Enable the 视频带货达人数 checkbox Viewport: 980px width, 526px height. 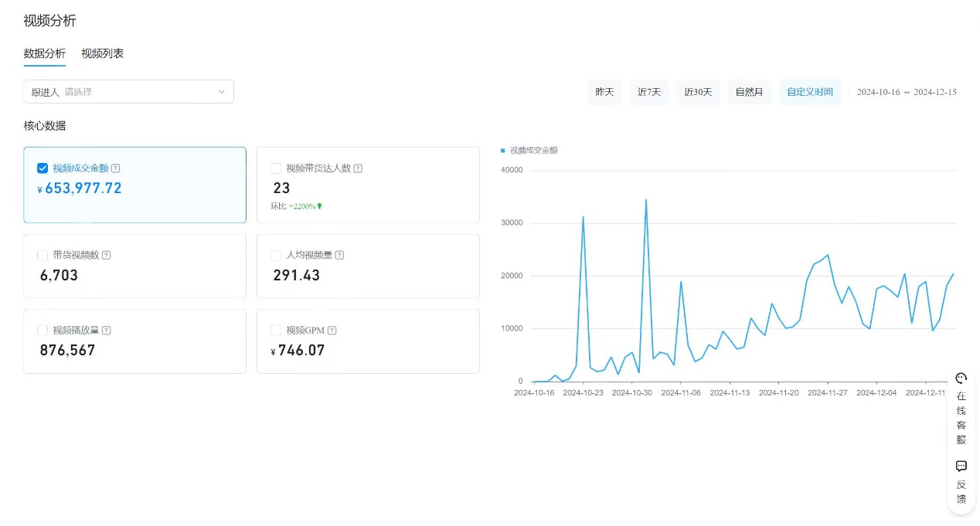click(276, 168)
